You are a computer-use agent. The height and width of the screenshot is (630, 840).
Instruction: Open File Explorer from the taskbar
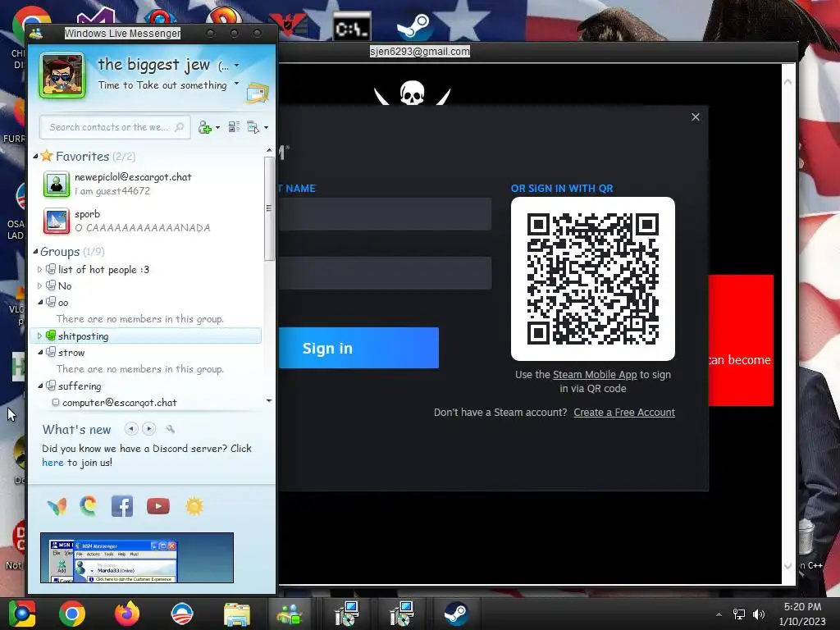pos(237,614)
